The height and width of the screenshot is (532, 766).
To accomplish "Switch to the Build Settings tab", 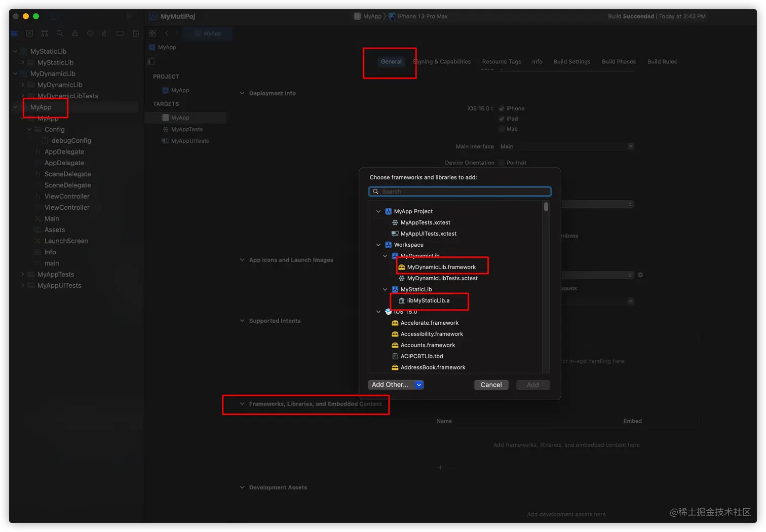I will tap(572, 62).
